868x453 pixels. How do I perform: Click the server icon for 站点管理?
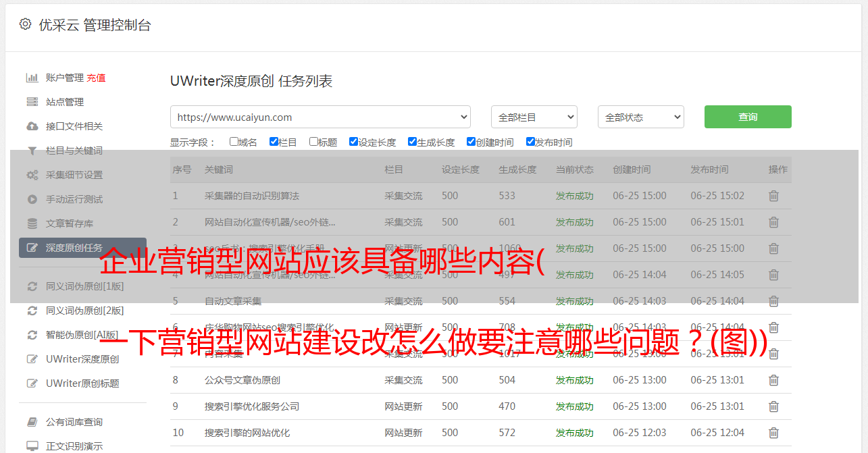click(x=32, y=102)
